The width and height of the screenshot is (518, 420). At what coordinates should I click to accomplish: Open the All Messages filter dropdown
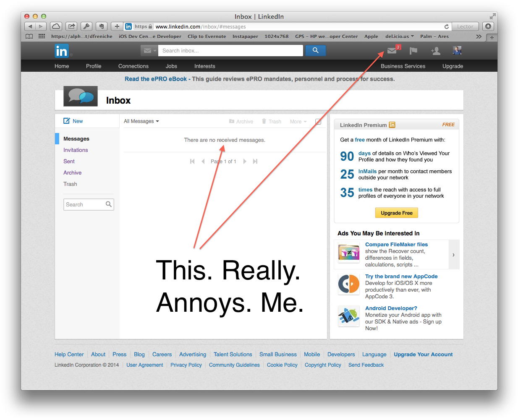click(x=141, y=121)
